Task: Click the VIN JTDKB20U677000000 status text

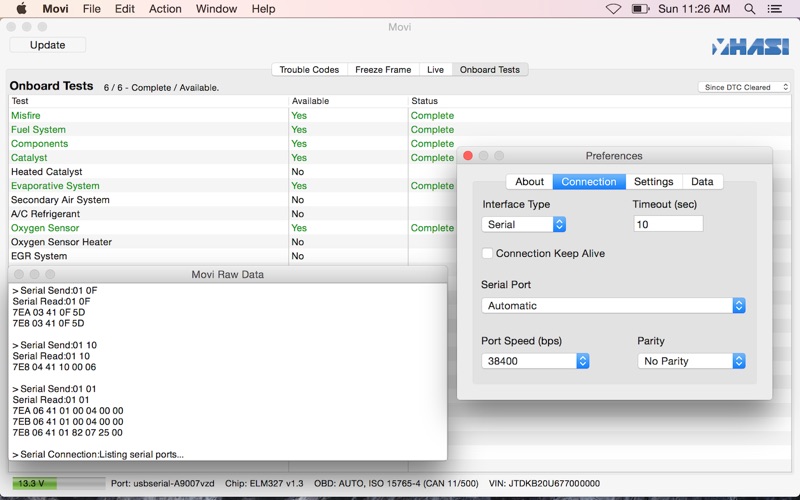Action: [x=544, y=483]
